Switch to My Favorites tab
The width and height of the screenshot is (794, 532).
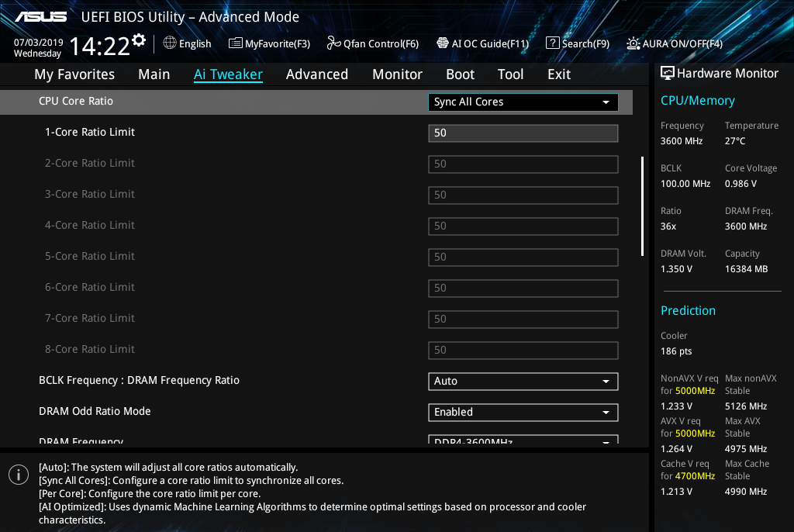74,74
